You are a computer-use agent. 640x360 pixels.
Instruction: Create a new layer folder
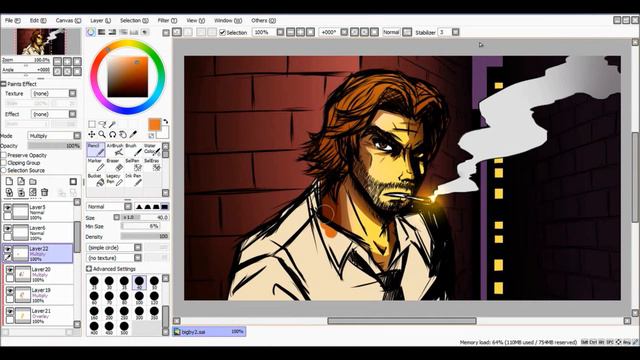[33, 182]
